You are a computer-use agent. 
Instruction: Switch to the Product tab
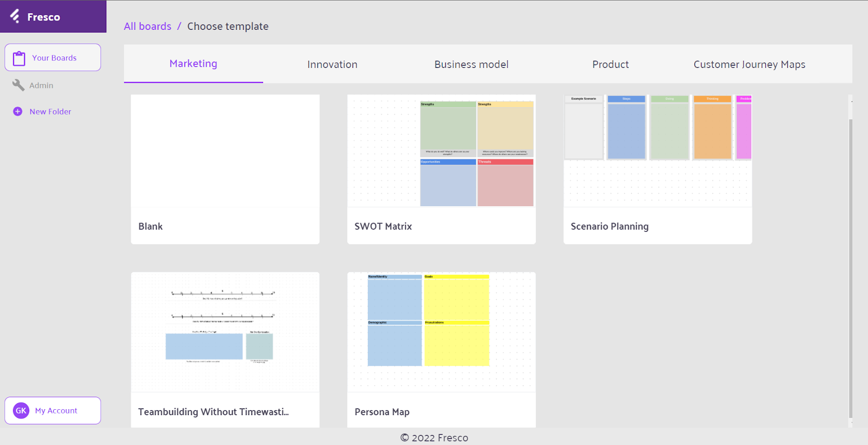point(610,64)
